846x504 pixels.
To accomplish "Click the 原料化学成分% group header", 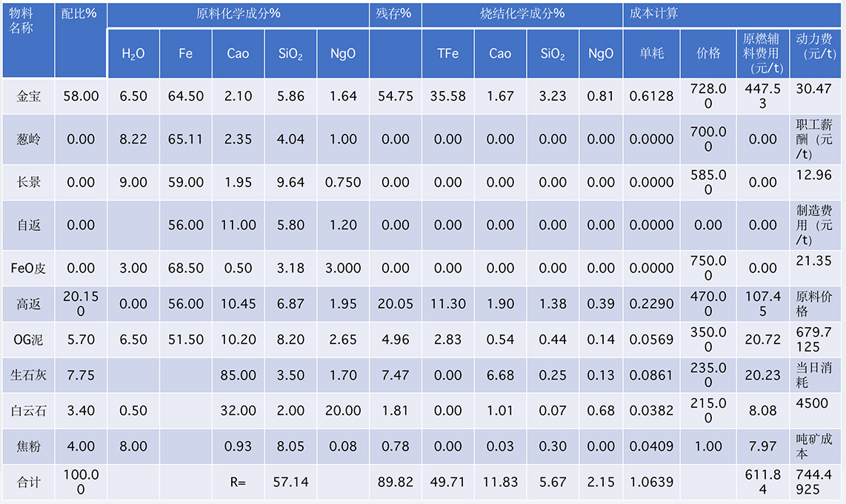I will tap(238, 14).
